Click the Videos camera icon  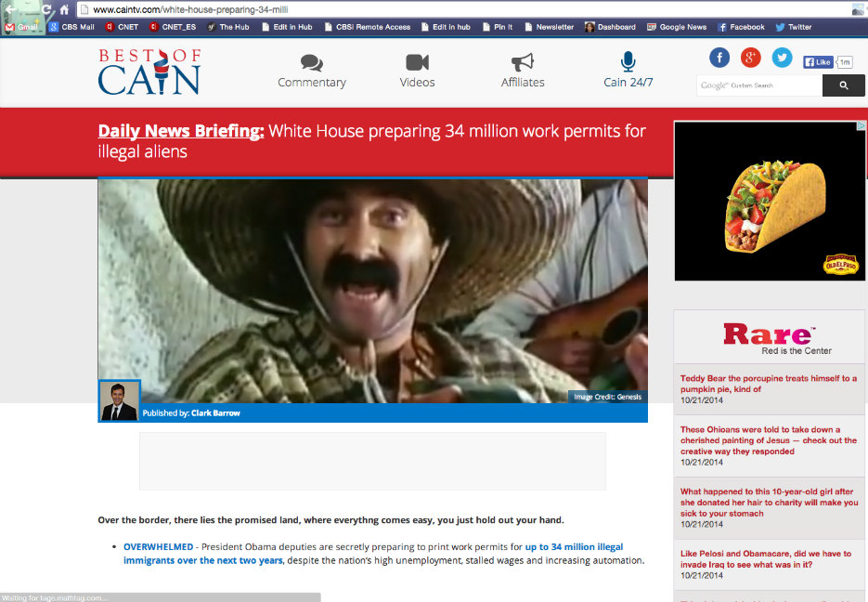pos(417,63)
